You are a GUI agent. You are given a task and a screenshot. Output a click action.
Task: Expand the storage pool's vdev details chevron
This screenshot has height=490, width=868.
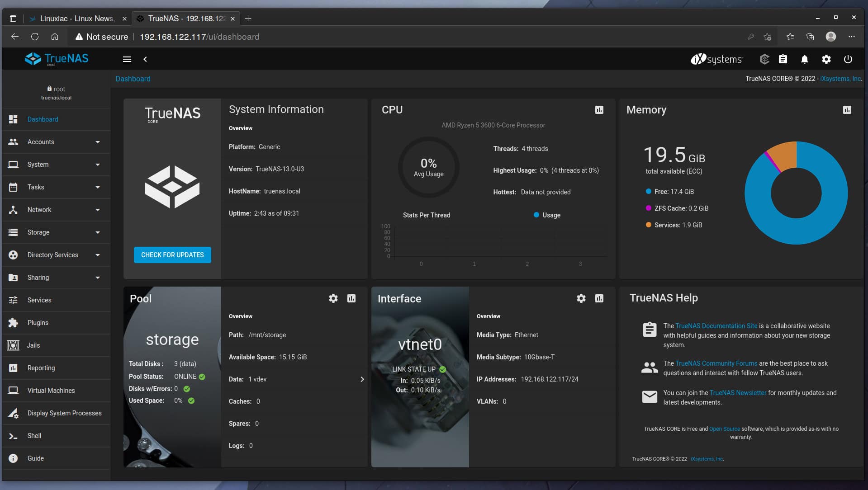pyautogui.click(x=361, y=379)
